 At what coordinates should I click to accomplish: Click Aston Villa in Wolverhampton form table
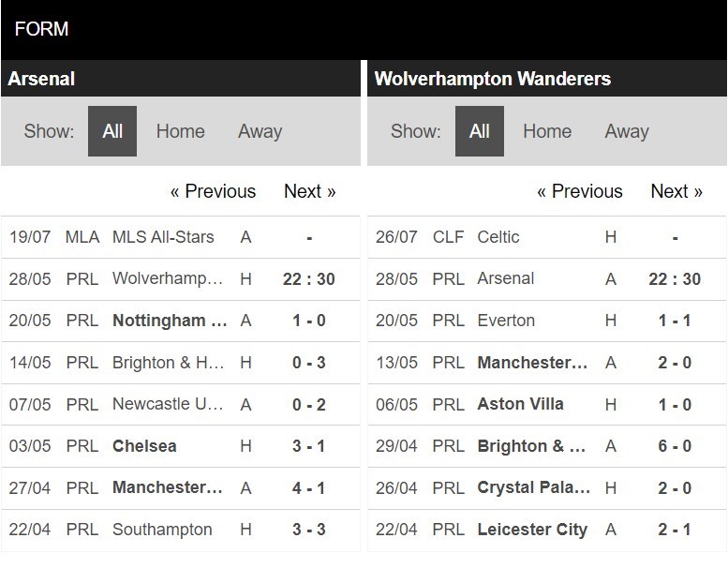(x=520, y=404)
